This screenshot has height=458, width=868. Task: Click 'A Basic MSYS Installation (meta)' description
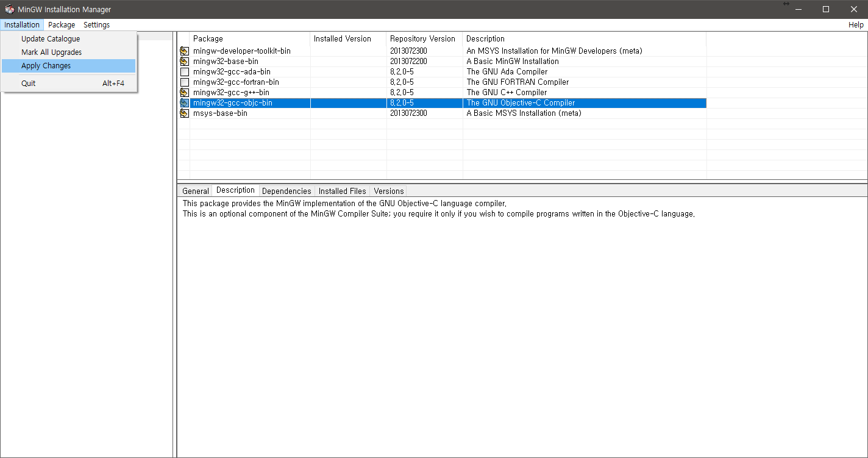tap(524, 113)
